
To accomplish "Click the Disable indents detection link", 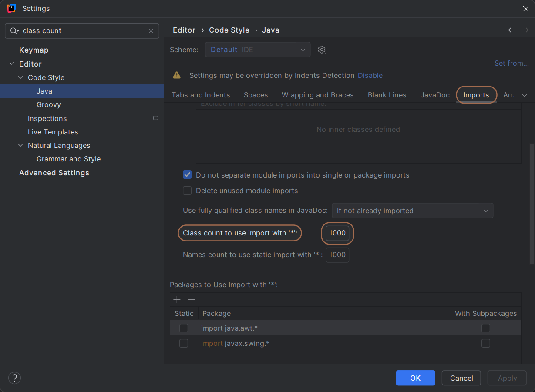I will (370, 75).
